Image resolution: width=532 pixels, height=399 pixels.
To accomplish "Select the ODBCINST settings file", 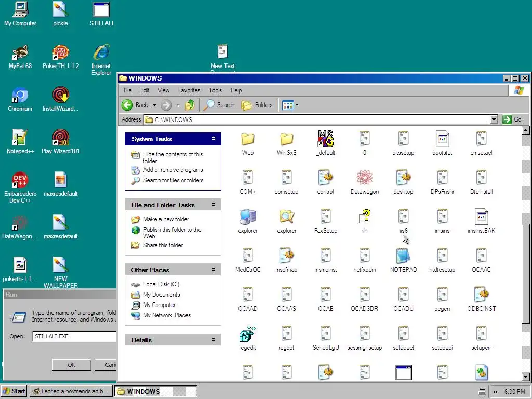I will pyautogui.click(x=481, y=295).
